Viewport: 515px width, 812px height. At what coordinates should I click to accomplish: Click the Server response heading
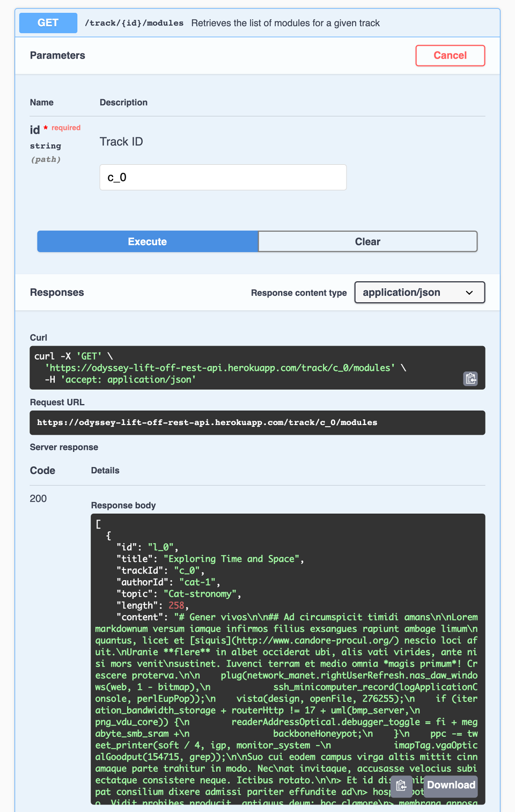(64, 447)
